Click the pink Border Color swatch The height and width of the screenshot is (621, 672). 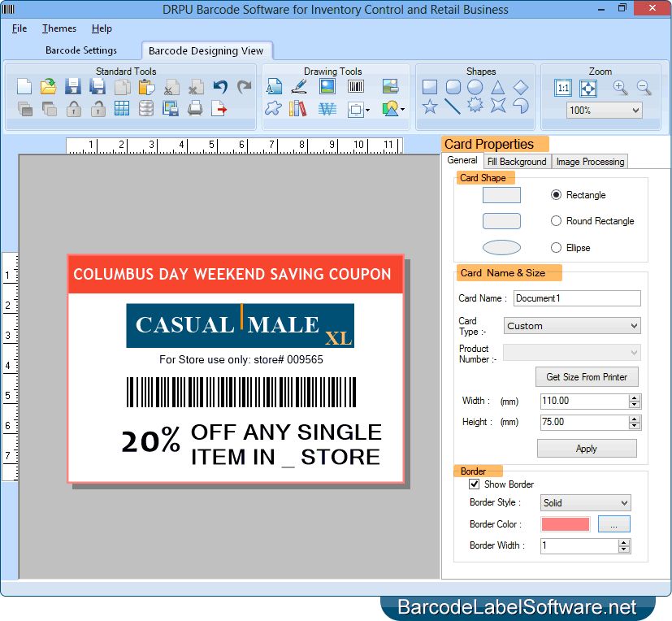click(x=566, y=524)
